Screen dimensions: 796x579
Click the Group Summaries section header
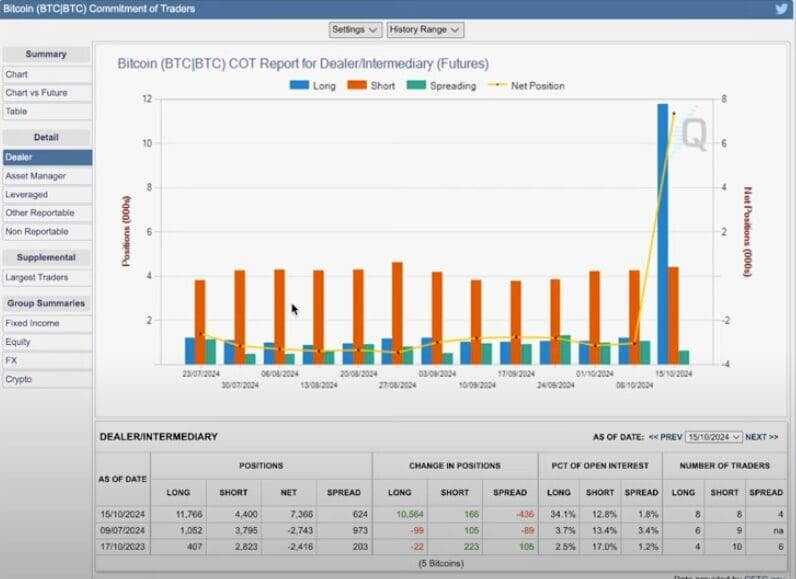pos(46,303)
